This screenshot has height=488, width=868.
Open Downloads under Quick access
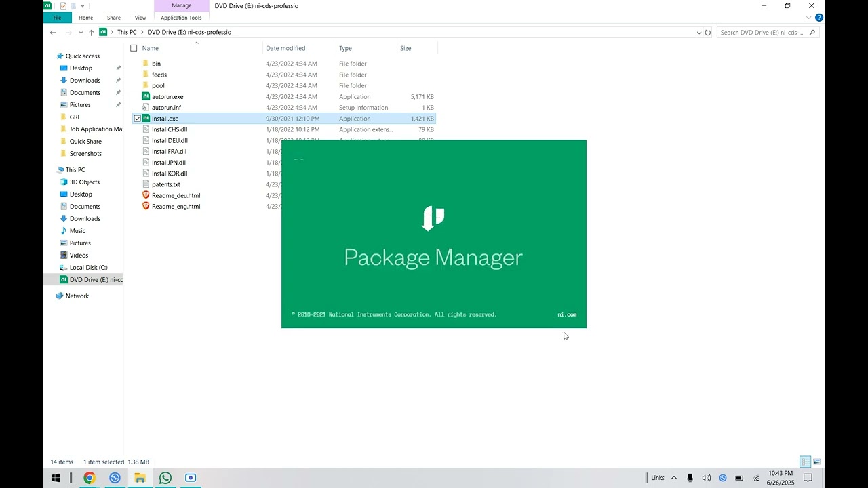click(x=85, y=81)
